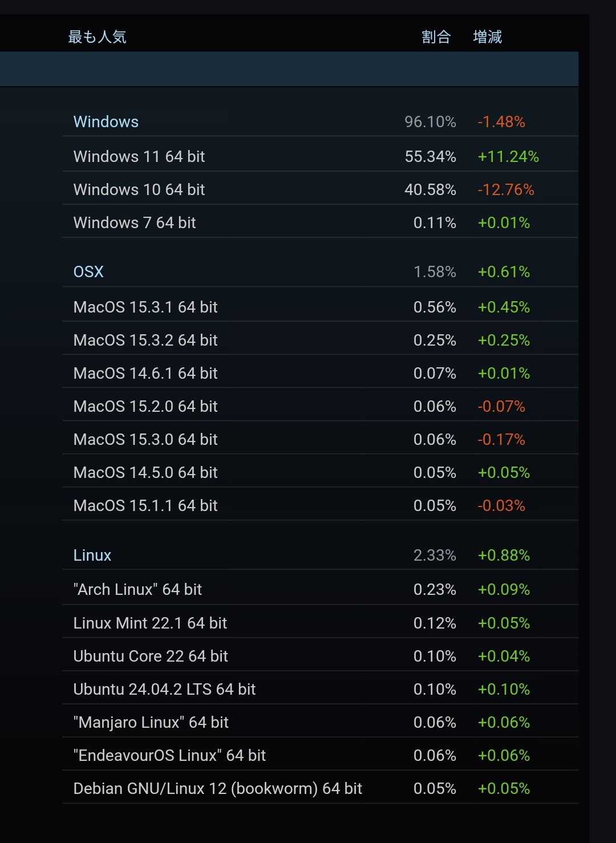Click the 増減 column header
Screen dimensions: 616x843
coord(488,37)
